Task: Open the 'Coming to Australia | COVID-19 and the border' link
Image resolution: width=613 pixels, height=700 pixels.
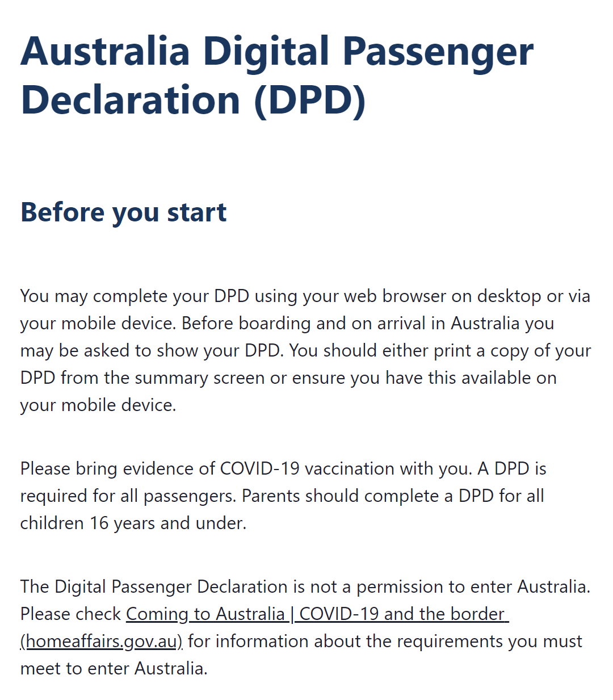Action: [x=317, y=614]
